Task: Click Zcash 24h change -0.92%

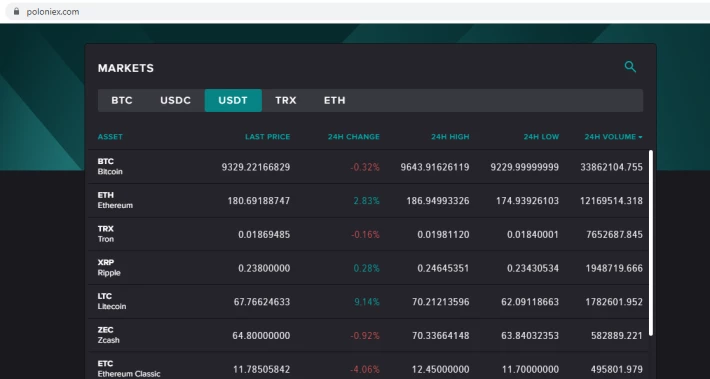Action: tap(365, 336)
